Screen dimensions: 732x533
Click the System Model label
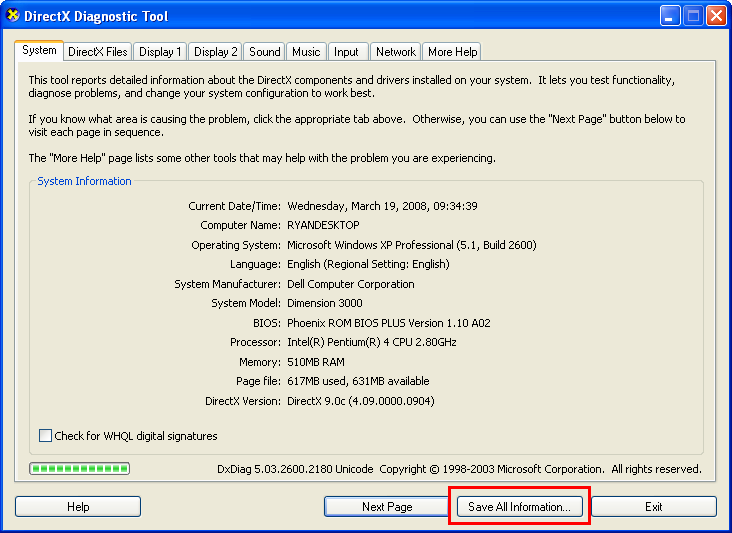click(246, 303)
